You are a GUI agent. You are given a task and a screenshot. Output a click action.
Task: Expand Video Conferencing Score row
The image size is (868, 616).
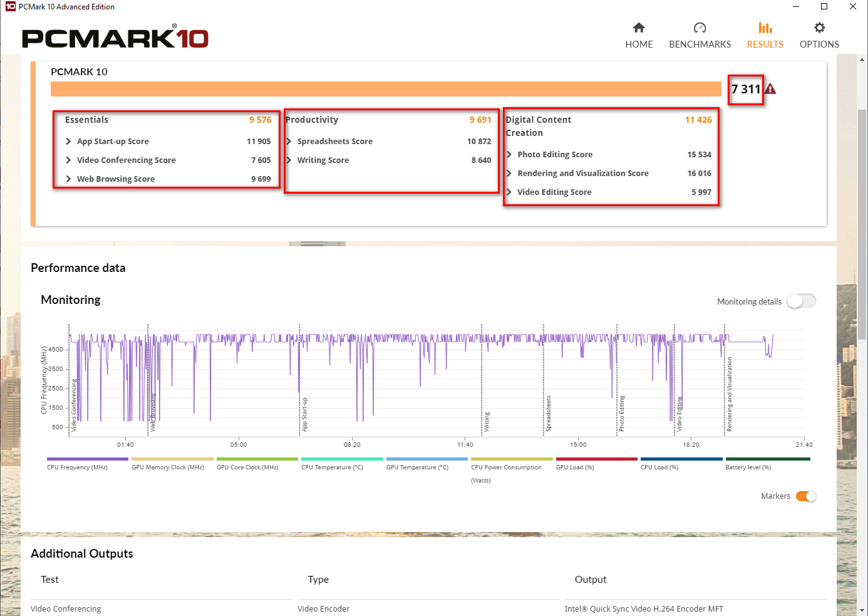(68, 160)
